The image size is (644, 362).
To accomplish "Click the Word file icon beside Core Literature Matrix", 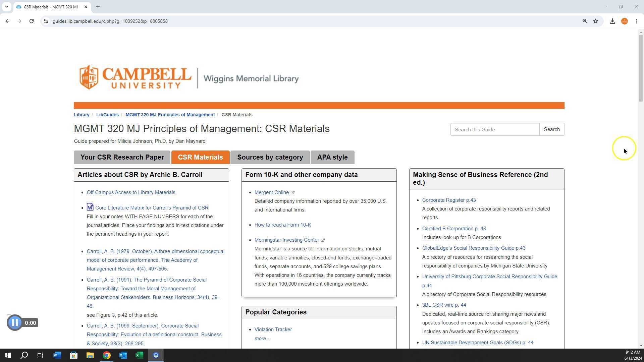I will click(x=90, y=207).
